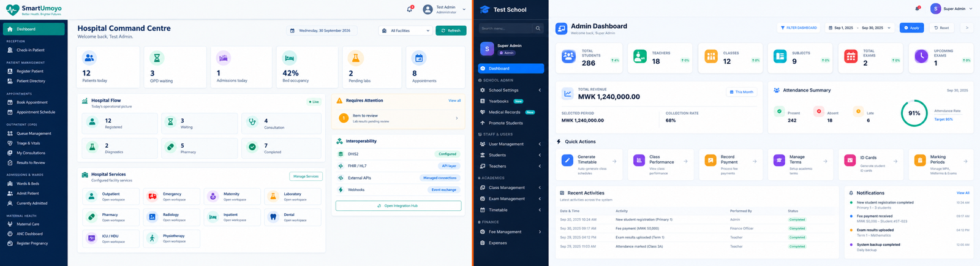Click the Search menu field in Test School

click(507, 28)
